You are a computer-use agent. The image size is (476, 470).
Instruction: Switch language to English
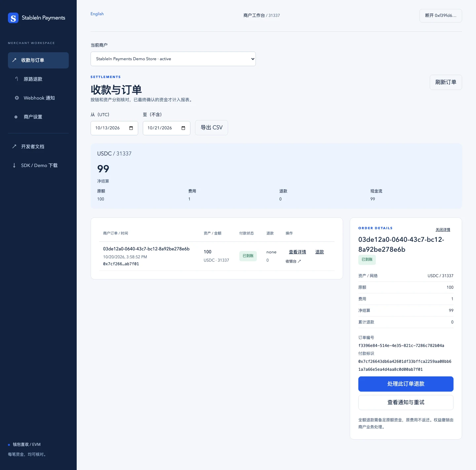[97, 14]
